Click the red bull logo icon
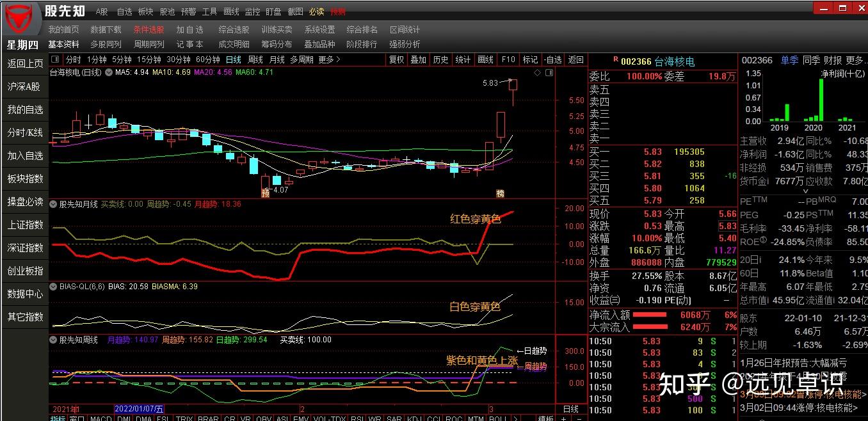868x421 pixels. pos(20,17)
